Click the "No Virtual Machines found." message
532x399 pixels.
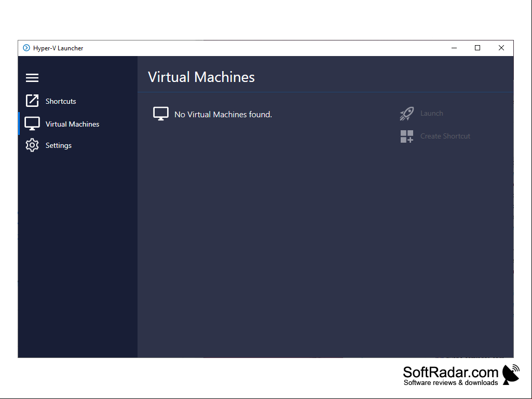(x=223, y=114)
